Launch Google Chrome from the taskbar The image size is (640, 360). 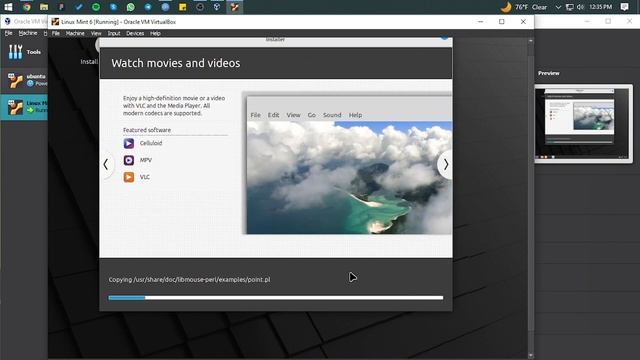pyautogui.click(x=27, y=7)
